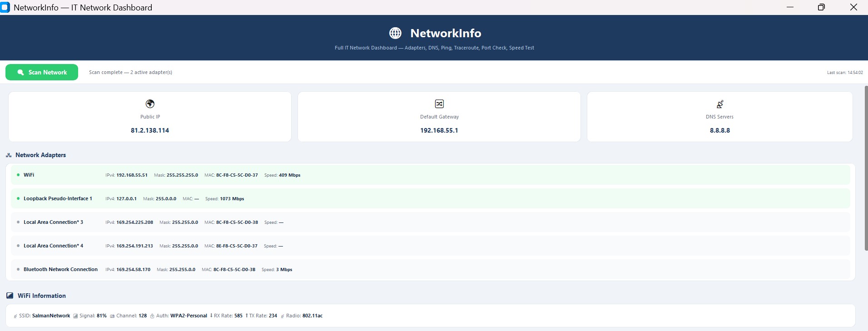This screenshot has width=868, height=331.
Task: Click the magnifier icon in Scan Network button
Action: (x=20, y=72)
